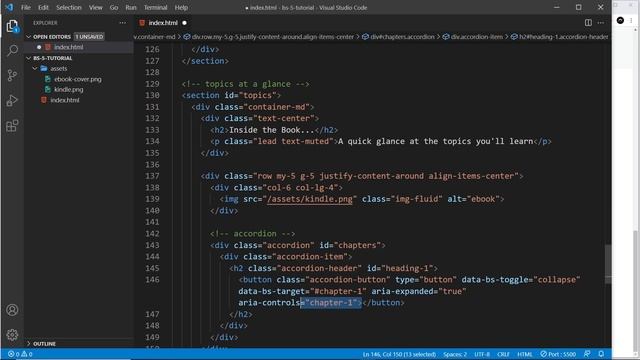The height and width of the screenshot is (360, 640).
Task: Click Ln 146, Col 150 status entry
Action: tap(399, 354)
